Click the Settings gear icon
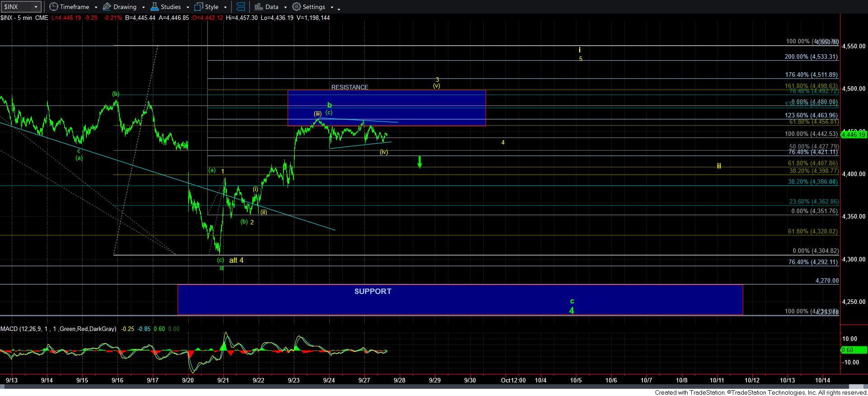 tap(297, 7)
